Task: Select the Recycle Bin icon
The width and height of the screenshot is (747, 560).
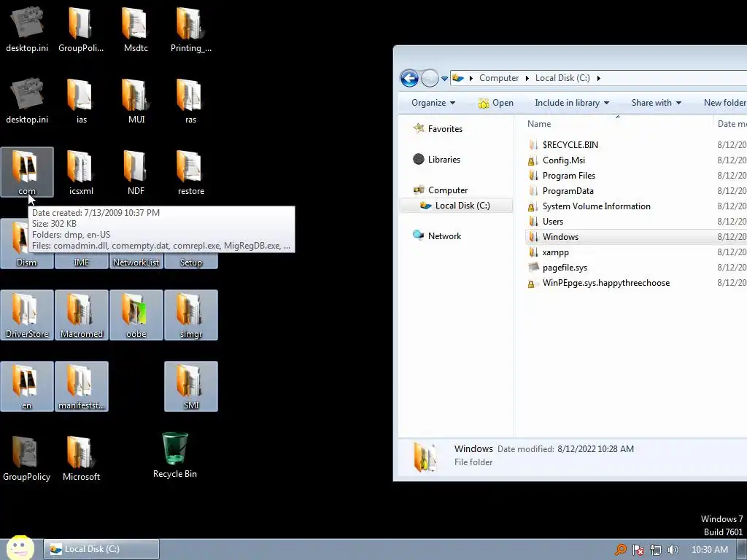Action: 175,455
